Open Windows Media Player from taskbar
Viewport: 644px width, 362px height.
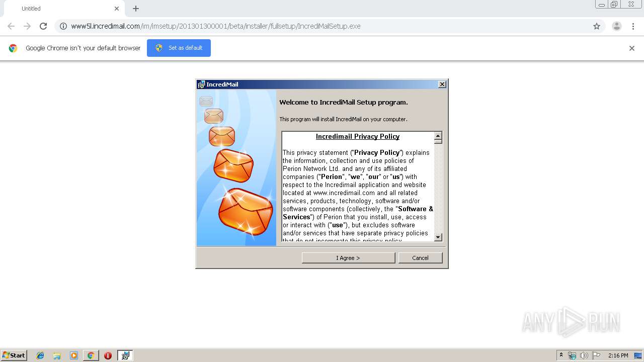(x=74, y=355)
